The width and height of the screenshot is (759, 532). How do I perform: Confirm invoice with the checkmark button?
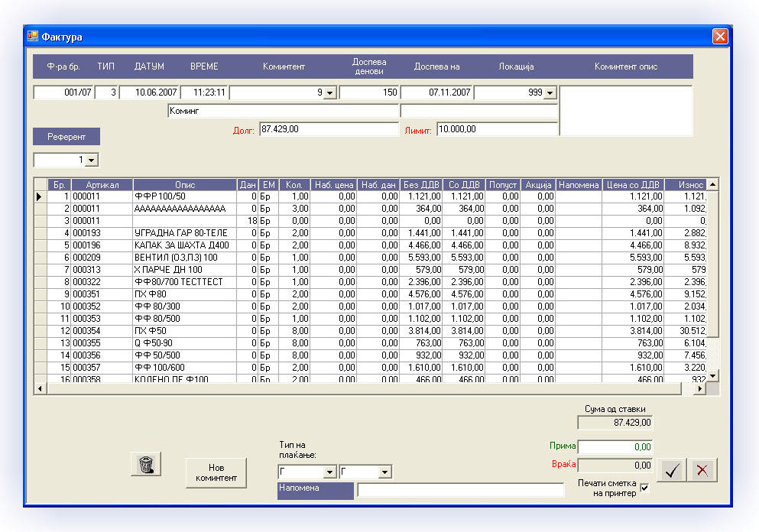pyautogui.click(x=673, y=471)
